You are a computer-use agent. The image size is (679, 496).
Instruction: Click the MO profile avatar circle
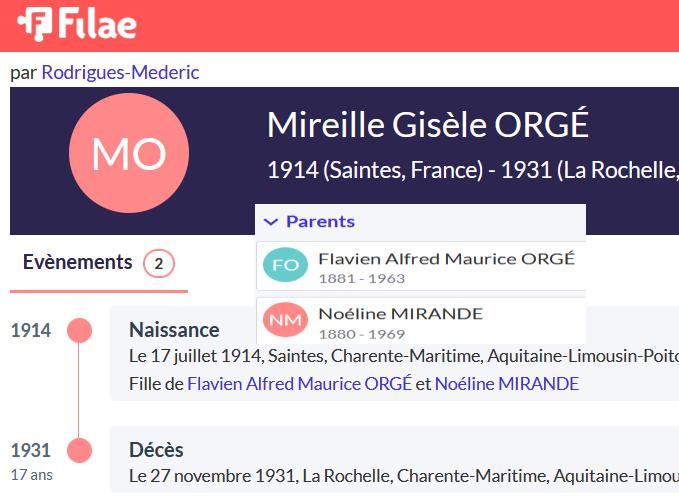point(129,153)
